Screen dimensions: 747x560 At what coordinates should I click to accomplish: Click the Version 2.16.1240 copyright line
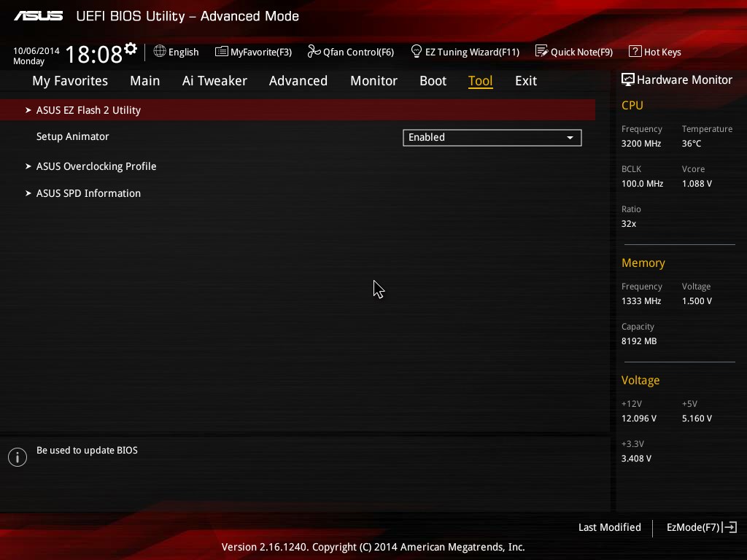click(x=373, y=547)
